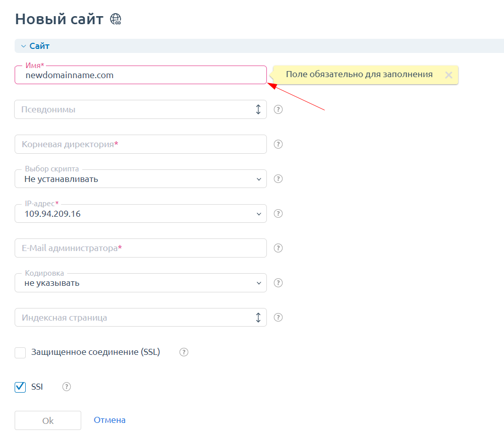This screenshot has width=504, height=434.
Task: Click help icon next to SSI
Action: coord(67,387)
